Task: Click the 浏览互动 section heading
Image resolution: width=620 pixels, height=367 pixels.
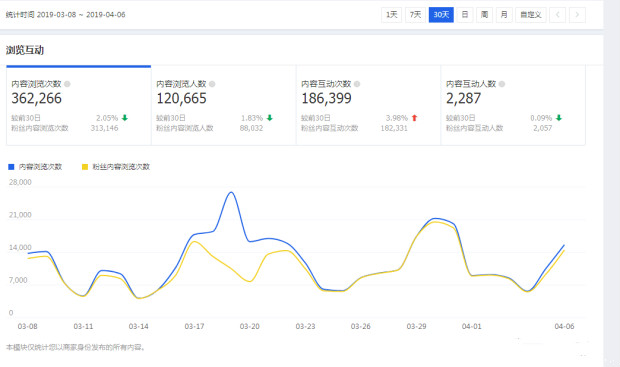Action: tap(25, 50)
